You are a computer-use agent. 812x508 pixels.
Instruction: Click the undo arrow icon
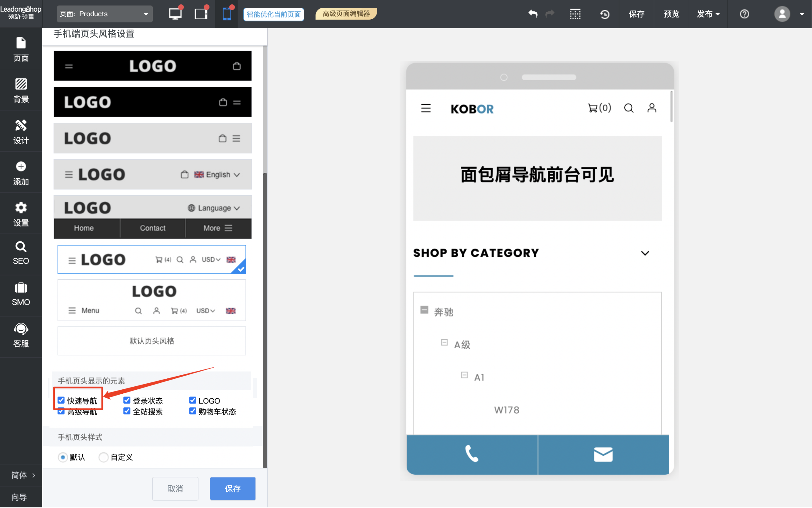click(x=533, y=14)
